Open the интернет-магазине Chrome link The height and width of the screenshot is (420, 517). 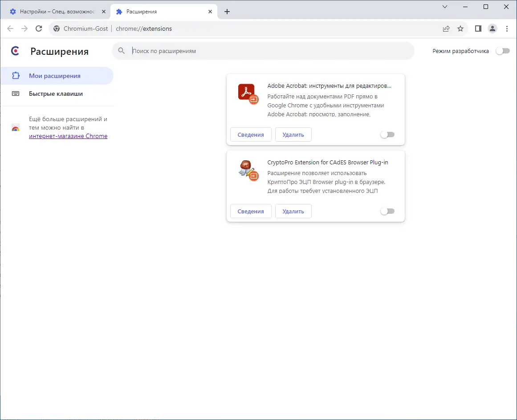click(68, 136)
